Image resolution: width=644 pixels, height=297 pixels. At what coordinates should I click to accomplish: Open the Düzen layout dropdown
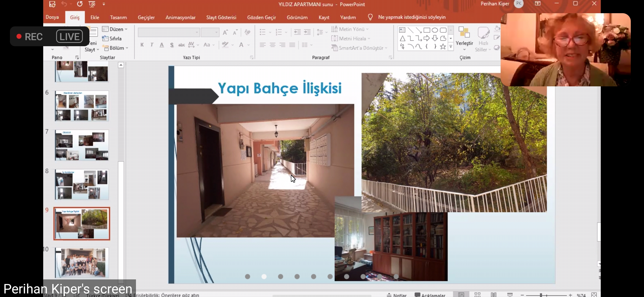115,29
